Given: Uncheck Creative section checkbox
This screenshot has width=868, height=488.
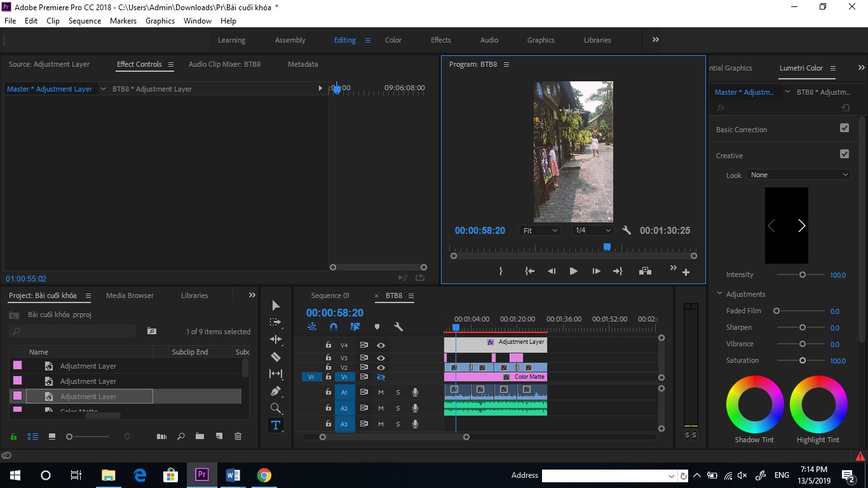Looking at the screenshot, I should pos(844,154).
